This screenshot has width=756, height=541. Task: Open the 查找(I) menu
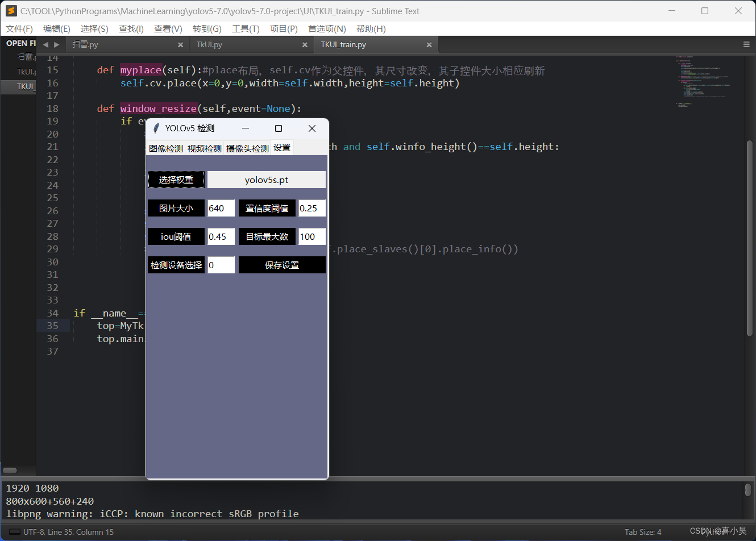click(131, 29)
